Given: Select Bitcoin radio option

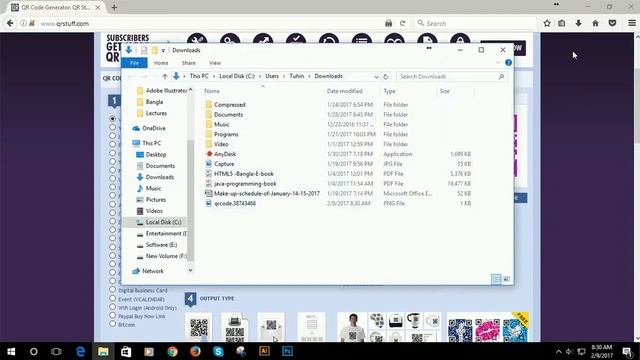Looking at the screenshot, I should coord(113,324).
